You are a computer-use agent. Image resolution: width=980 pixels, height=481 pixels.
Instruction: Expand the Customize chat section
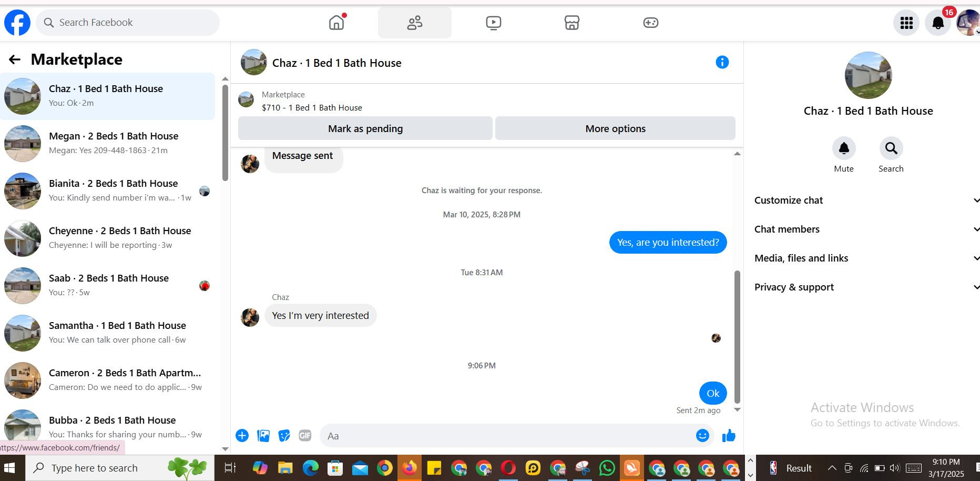click(866, 200)
